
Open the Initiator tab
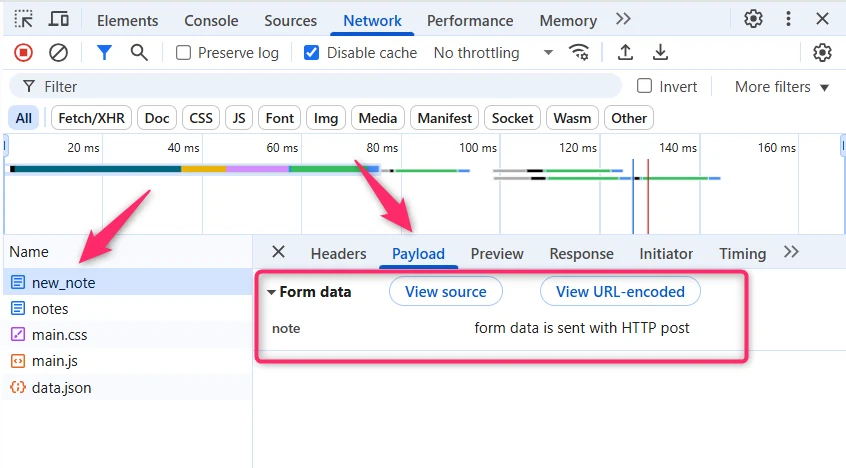(x=666, y=254)
